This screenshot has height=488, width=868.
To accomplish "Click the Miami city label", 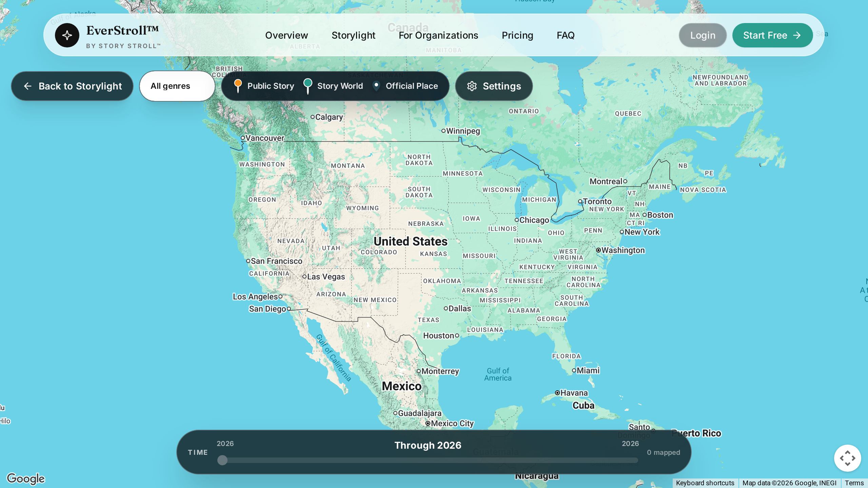I will 588,370.
